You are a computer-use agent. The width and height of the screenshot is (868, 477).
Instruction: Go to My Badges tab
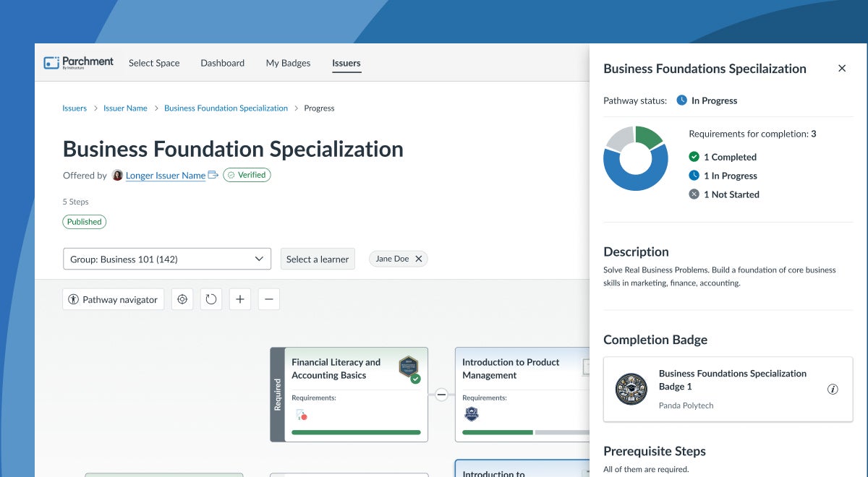click(288, 63)
